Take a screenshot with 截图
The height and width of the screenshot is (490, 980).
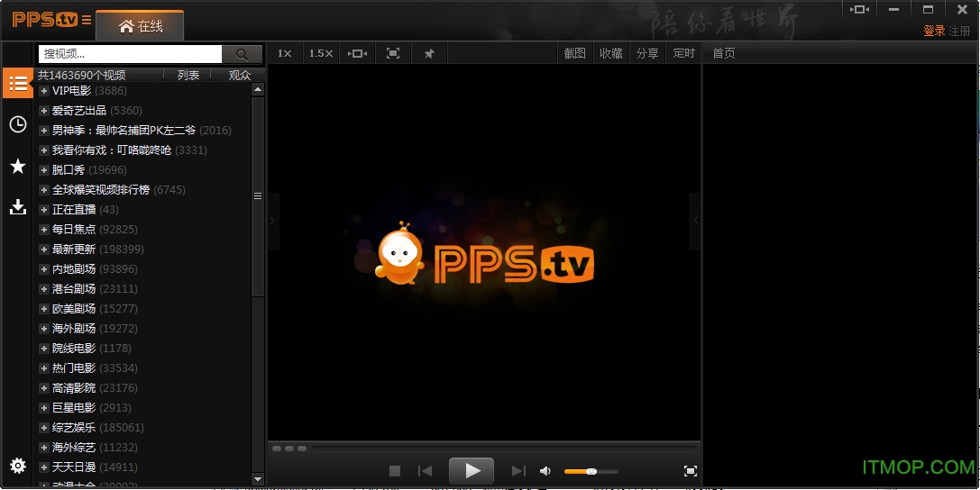point(574,54)
